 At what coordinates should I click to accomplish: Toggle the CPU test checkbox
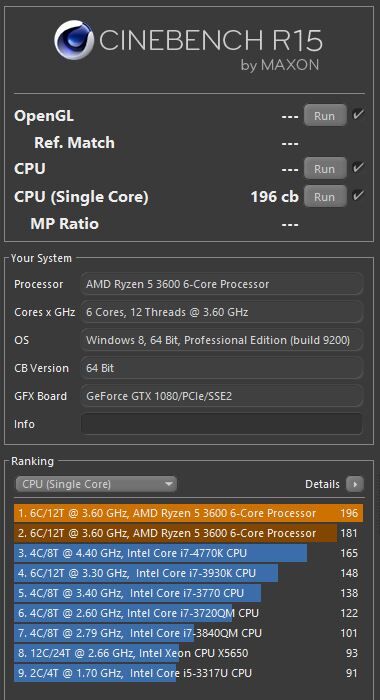coord(358,168)
